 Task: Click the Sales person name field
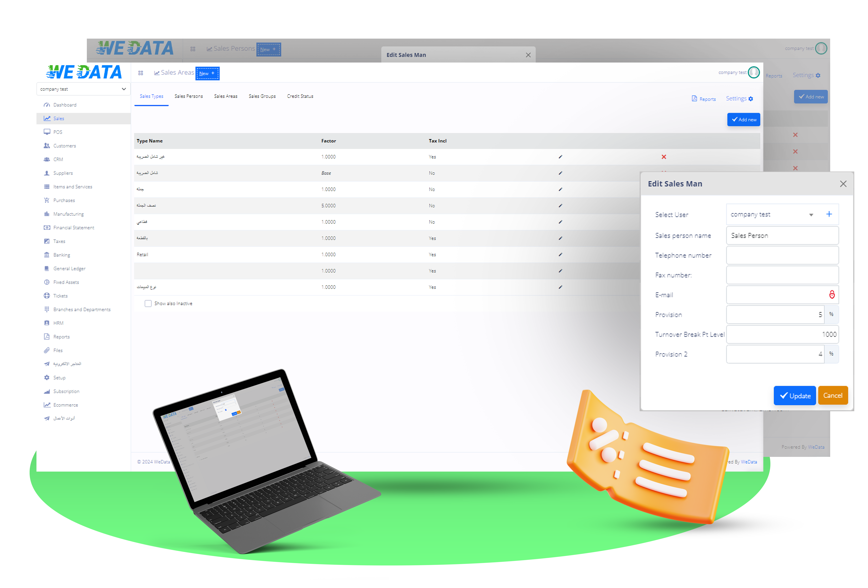click(x=782, y=236)
